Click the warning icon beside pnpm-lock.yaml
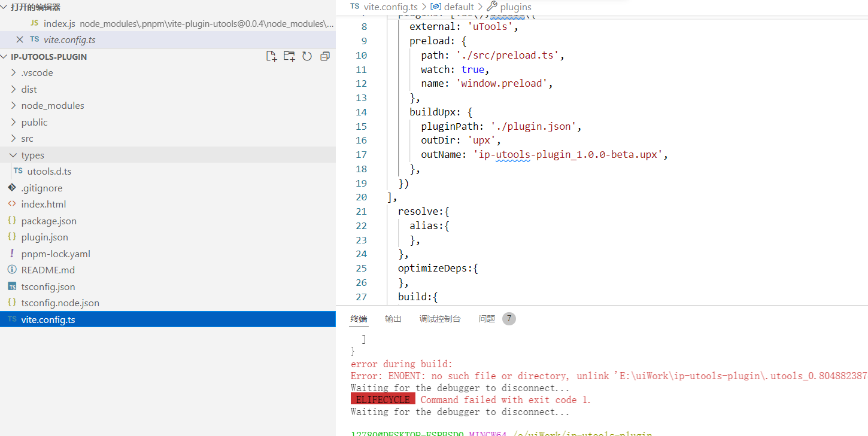This screenshot has width=868, height=436. [x=12, y=254]
